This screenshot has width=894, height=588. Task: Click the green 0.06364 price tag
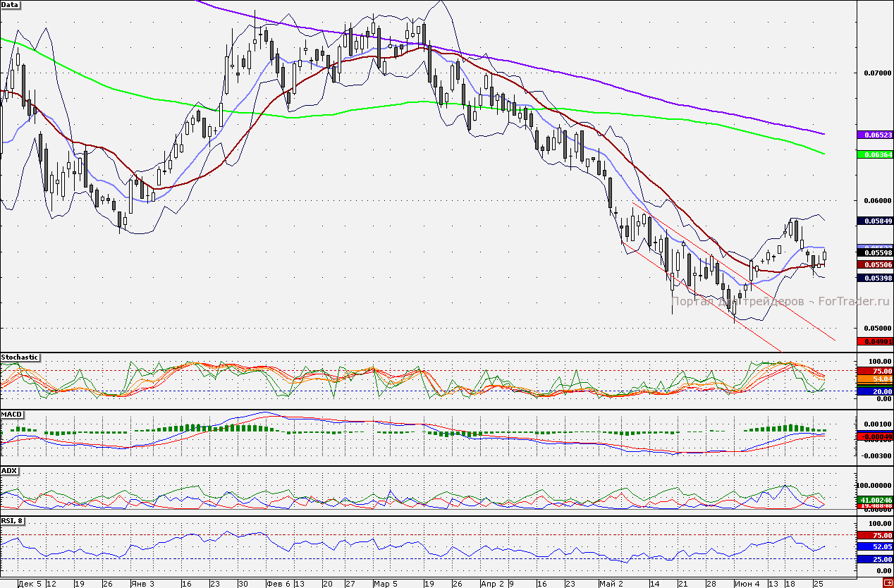[874, 154]
